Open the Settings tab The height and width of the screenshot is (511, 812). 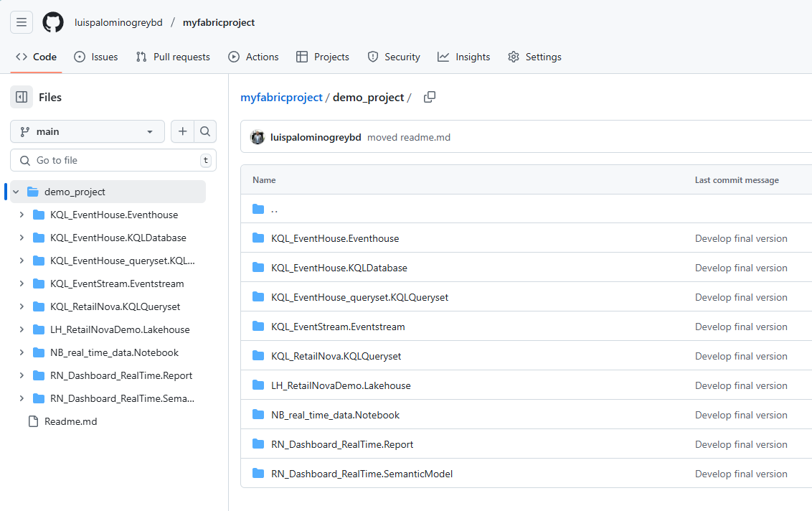[534, 57]
